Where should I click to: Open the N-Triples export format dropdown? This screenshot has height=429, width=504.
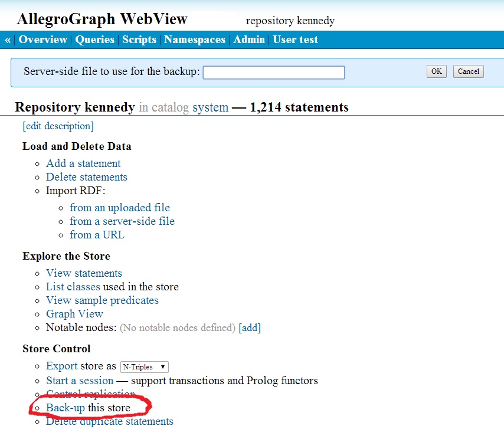click(x=145, y=367)
